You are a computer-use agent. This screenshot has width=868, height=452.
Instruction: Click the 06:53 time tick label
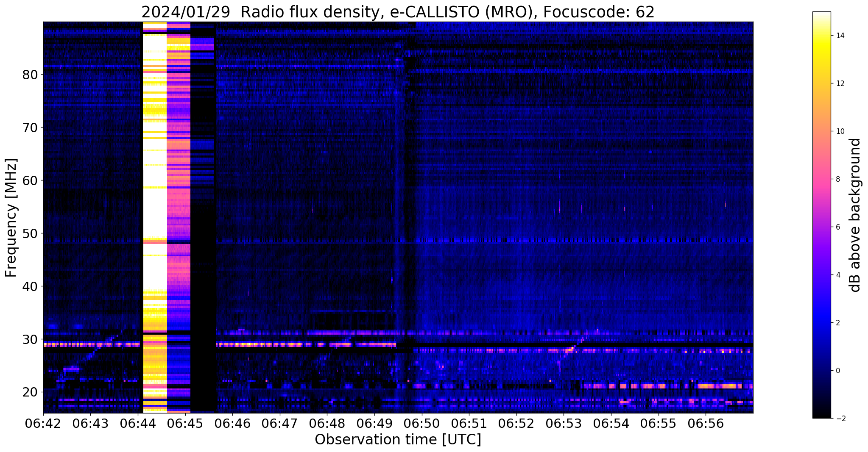tap(564, 424)
